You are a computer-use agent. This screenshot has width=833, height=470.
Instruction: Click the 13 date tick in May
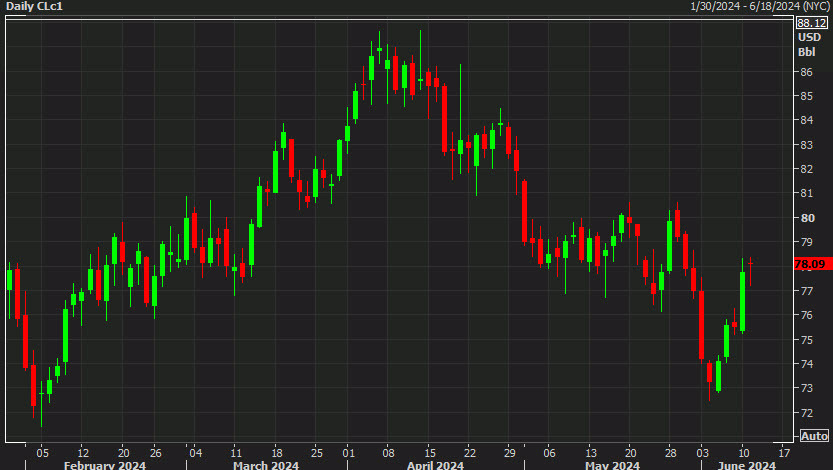[590, 453]
